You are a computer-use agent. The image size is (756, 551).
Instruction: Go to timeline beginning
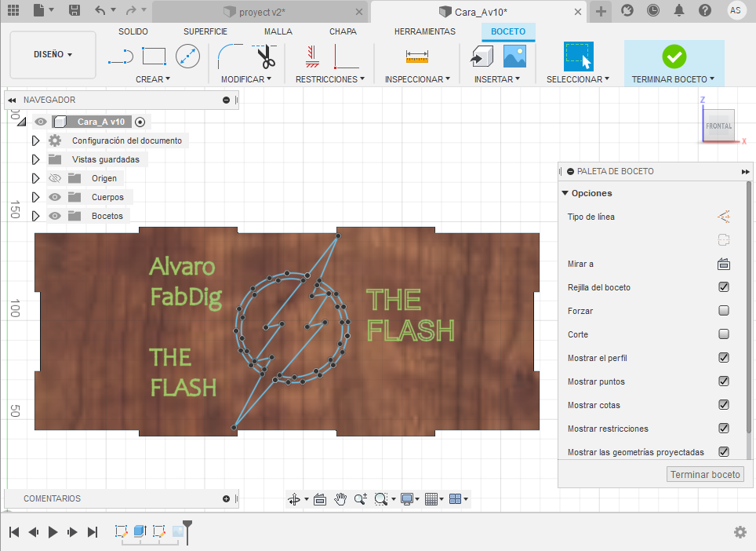tap(14, 532)
